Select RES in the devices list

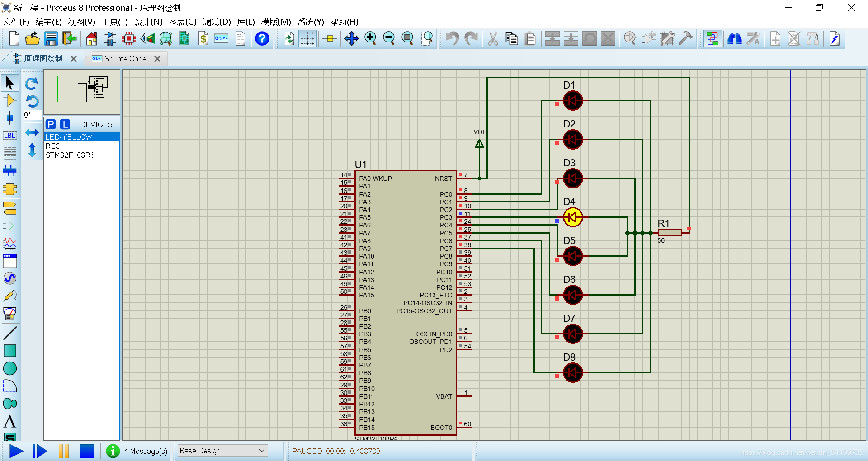pyautogui.click(x=82, y=146)
